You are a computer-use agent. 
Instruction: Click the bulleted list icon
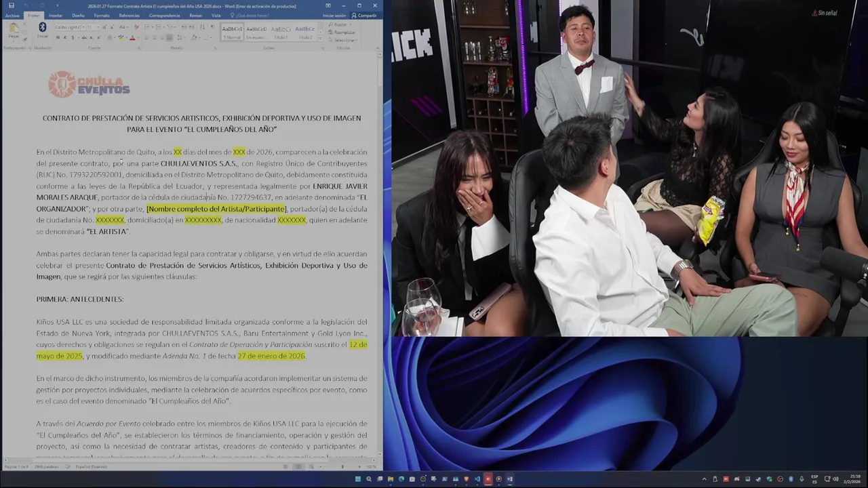click(146, 26)
